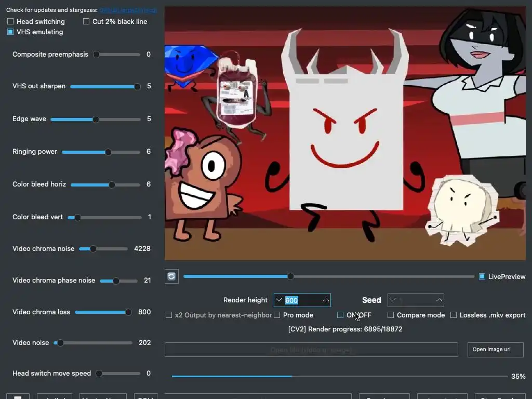Enable the Head switching checkbox
Viewport: 532px width, 399px height.
[x=10, y=21]
